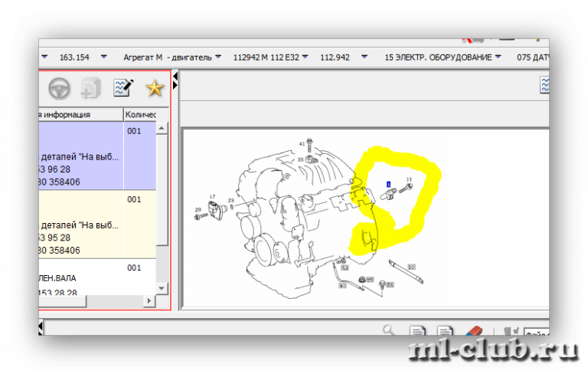Viewport: 588px width, 374px height.
Task: Click part number 17 in engine diagram
Action: (x=212, y=197)
